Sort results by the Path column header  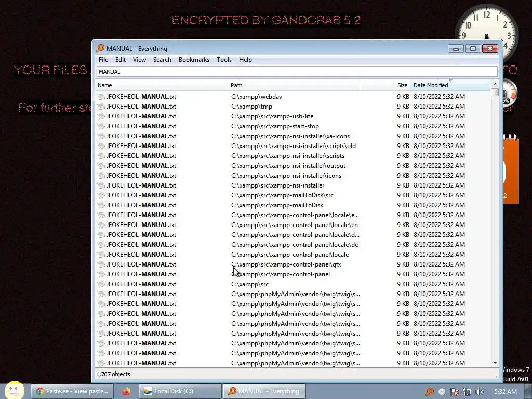click(x=294, y=85)
